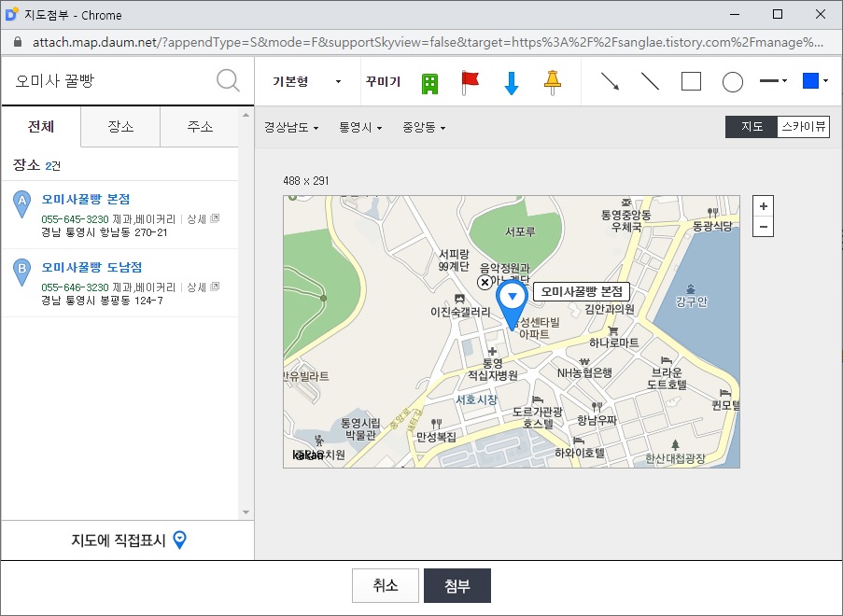Select the yellow pushpin marker icon
The image size is (843, 616).
552,83
